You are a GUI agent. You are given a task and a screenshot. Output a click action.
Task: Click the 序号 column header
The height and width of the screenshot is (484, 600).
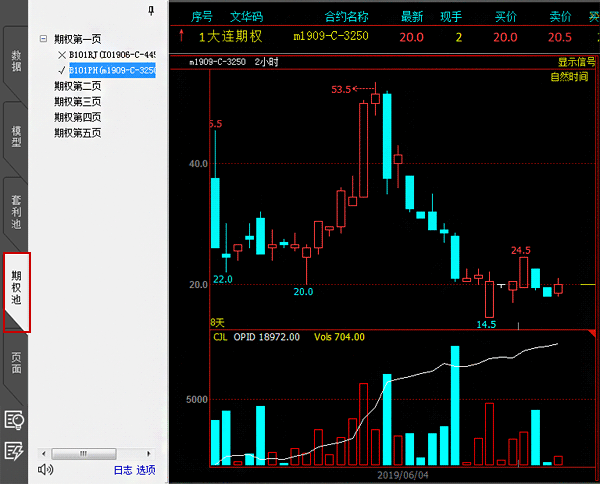[202, 16]
